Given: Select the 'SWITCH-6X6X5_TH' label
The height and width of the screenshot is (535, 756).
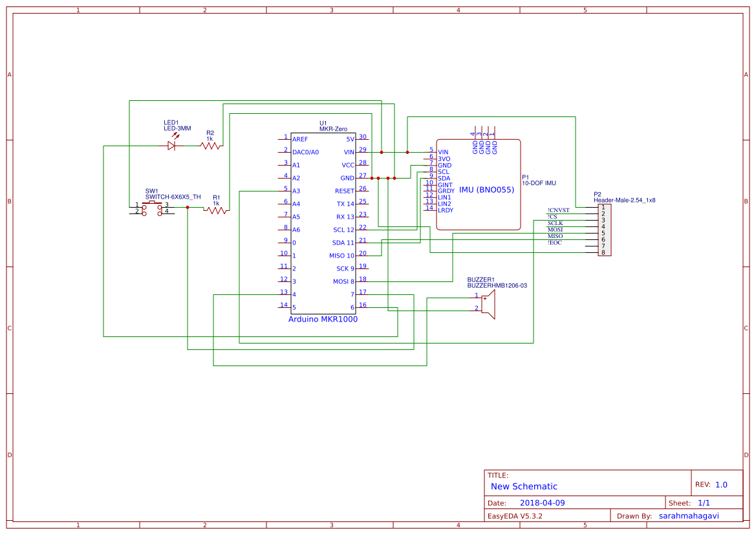Looking at the screenshot, I should [173, 197].
